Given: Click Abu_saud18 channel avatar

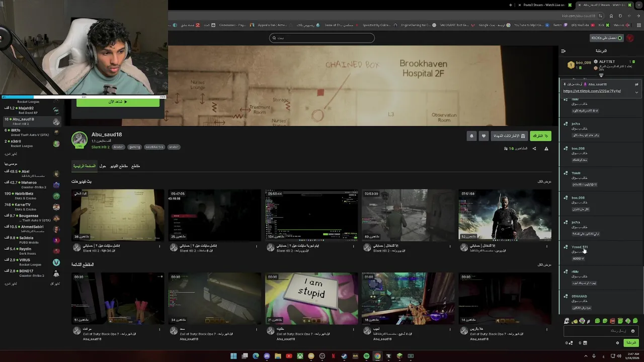Looking at the screenshot, I should click(x=79, y=140).
